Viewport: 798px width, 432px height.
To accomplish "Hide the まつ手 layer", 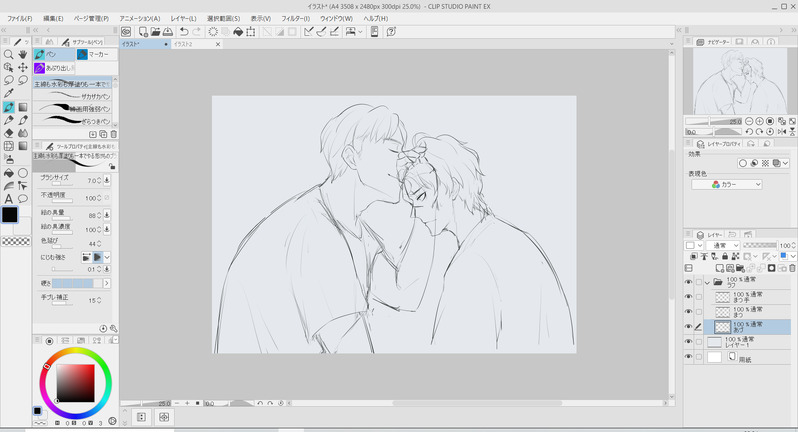I will pyautogui.click(x=688, y=297).
